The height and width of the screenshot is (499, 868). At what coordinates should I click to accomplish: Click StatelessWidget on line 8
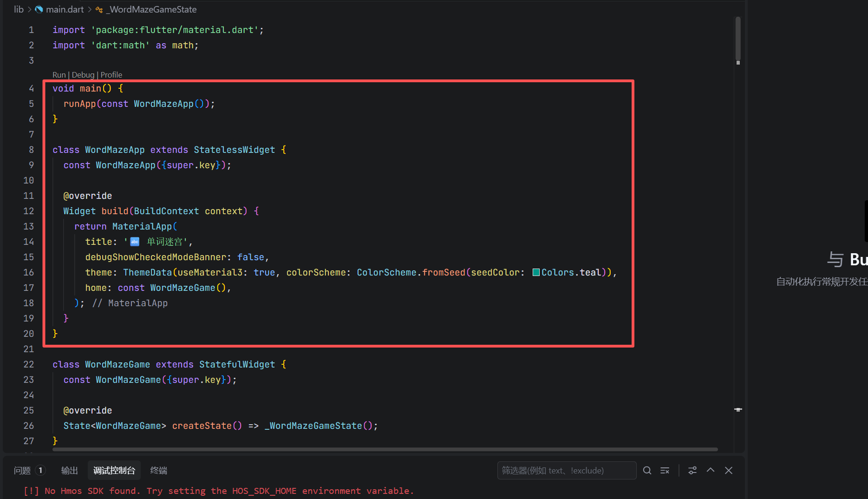coord(235,150)
